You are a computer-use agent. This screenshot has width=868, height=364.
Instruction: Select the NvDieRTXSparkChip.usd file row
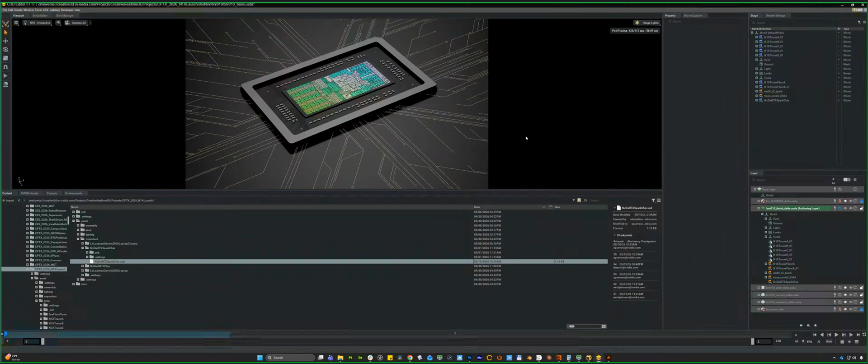click(x=339, y=261)
